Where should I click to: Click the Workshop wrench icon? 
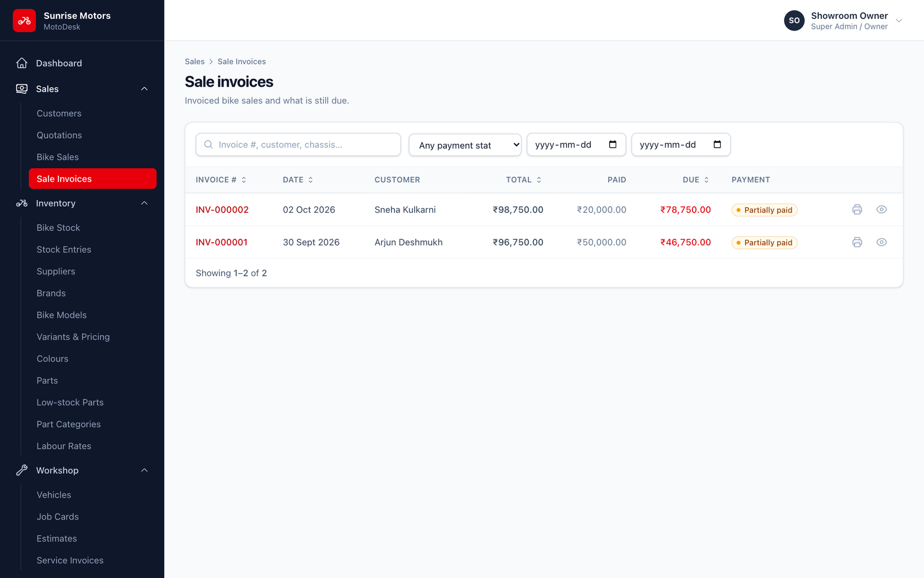[x=22, y=470]
